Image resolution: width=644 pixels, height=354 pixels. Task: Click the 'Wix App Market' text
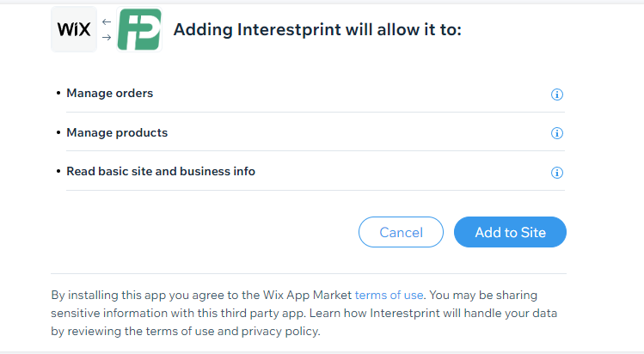pos(308,296)
